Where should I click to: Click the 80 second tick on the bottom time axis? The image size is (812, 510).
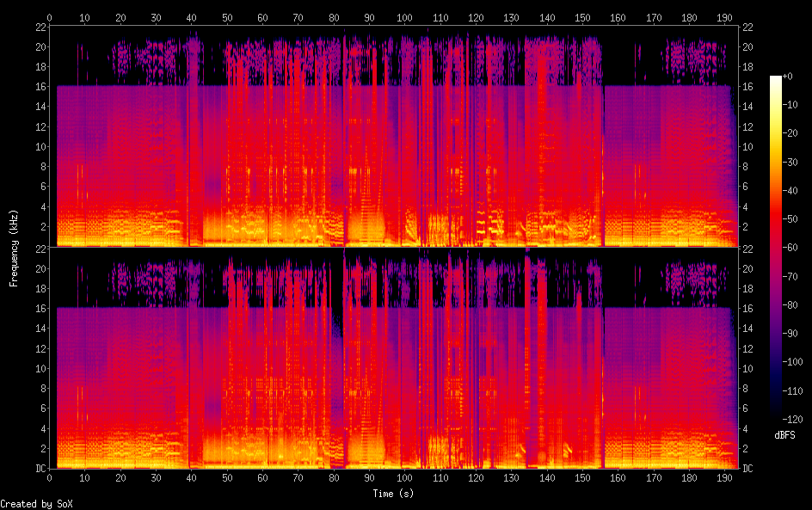click(x=334, y=478)
